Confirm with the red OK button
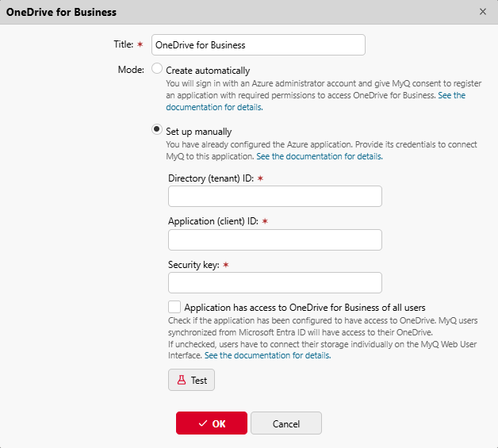 point(212,423)
